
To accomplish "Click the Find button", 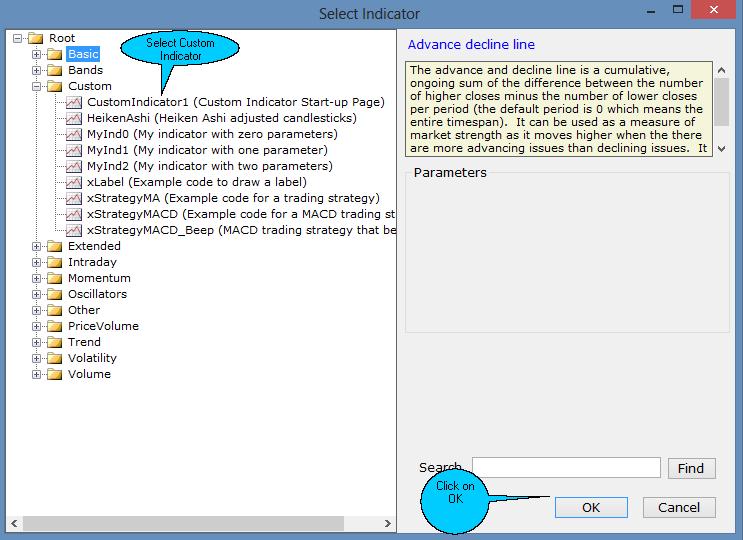I will pos(691,468).
